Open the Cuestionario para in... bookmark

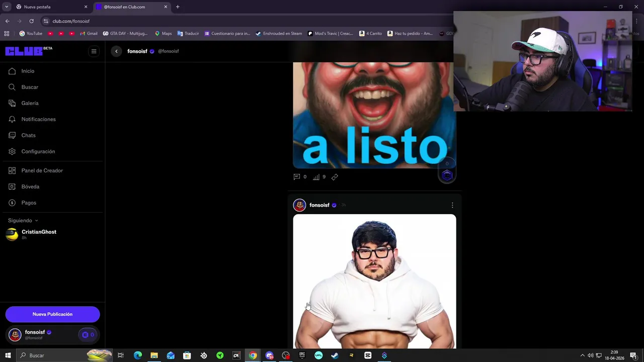coord(227,34)
